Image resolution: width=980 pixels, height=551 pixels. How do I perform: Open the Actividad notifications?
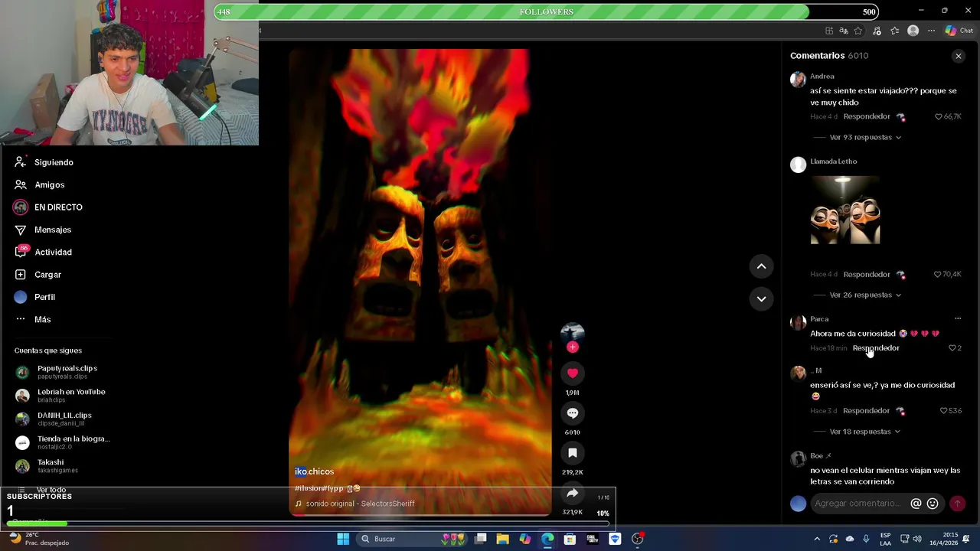43,252
